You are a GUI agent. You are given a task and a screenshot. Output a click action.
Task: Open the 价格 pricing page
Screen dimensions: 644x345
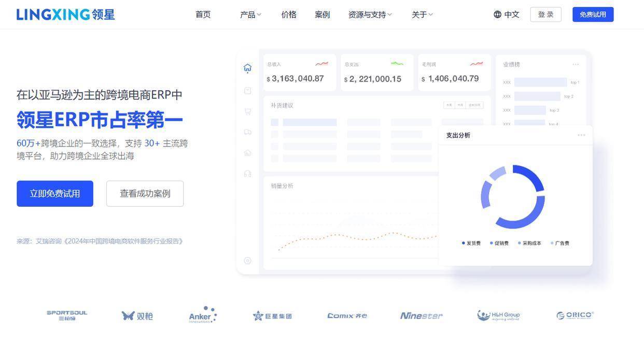[289, 15]
